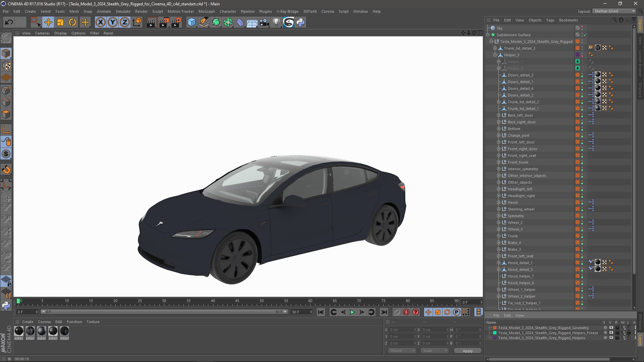Open the World coordinate dropdown

(x=402, y=351)
